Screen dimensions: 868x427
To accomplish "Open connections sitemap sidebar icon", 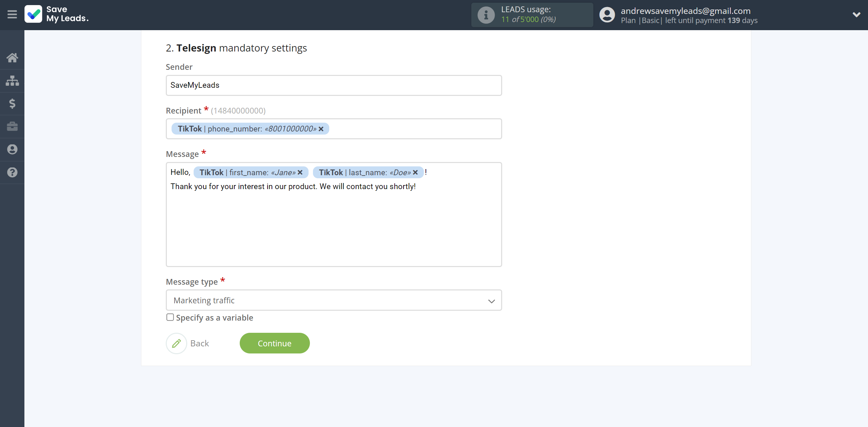I will click(12, 81).
